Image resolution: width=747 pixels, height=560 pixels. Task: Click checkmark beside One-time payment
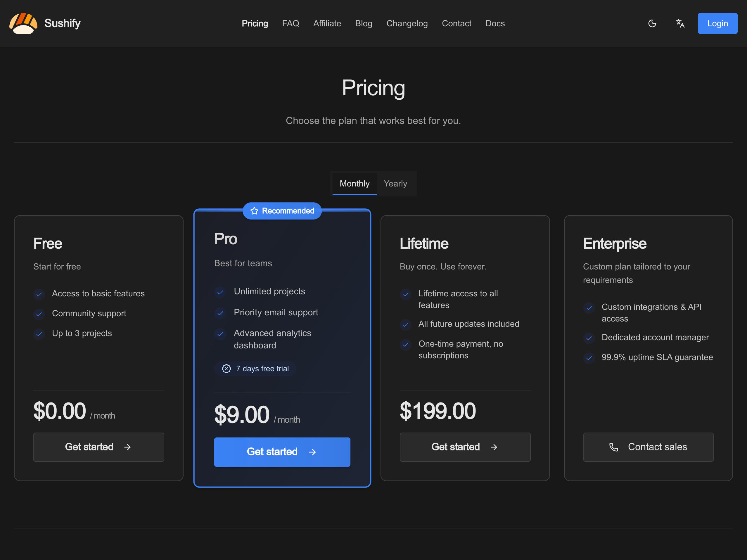[x=406, y=345]
